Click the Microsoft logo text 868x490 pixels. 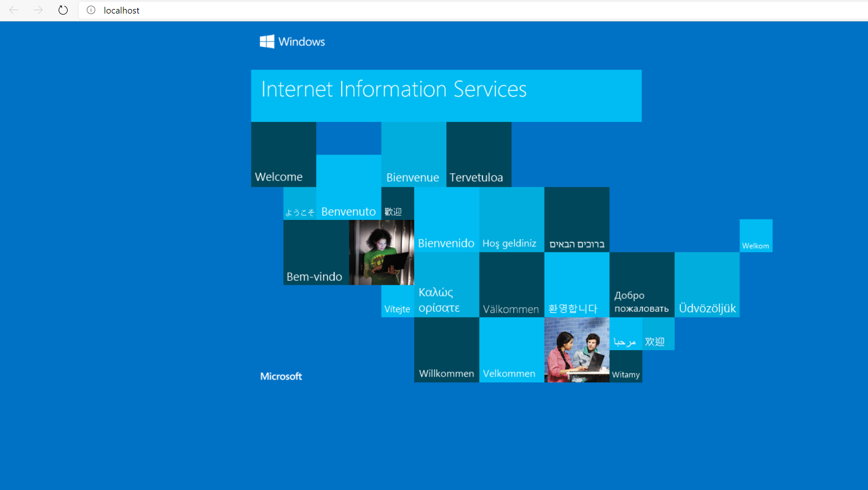click(281, 376)
